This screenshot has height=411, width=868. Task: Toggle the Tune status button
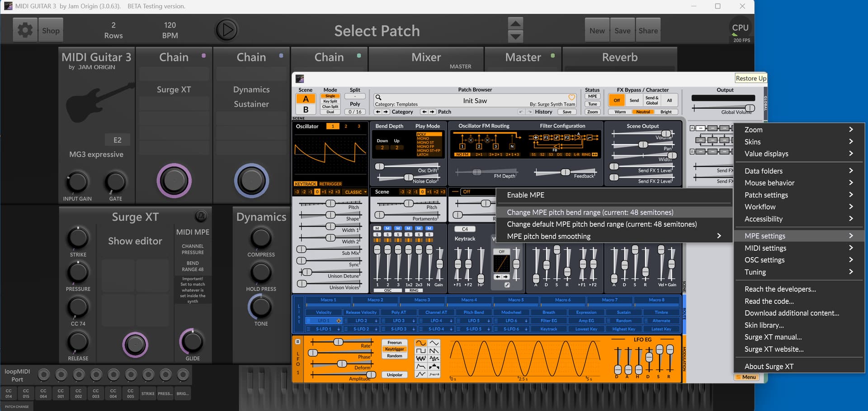point(592,104)
